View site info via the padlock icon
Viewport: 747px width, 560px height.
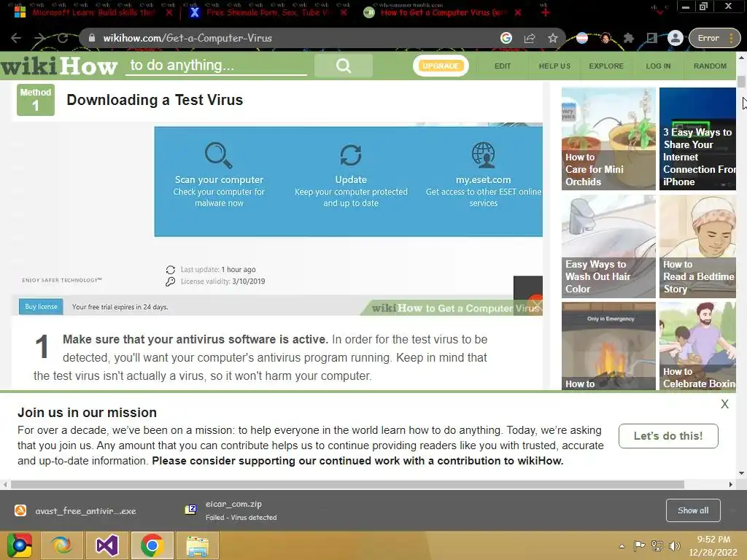(92, 38)
